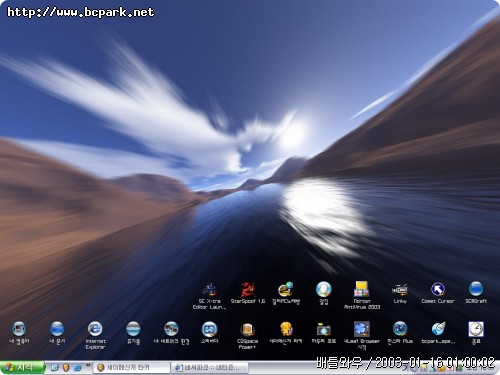Open CDSpace Power+ shortcut
The width and height of the screenshot is (500, 375).
pos(248,335)
